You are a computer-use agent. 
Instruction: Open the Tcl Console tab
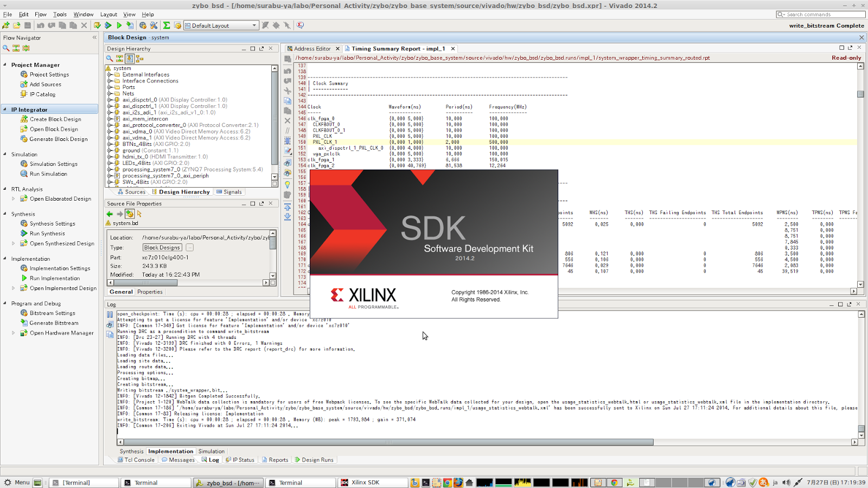pyautogui.click(x=136, y=460)
